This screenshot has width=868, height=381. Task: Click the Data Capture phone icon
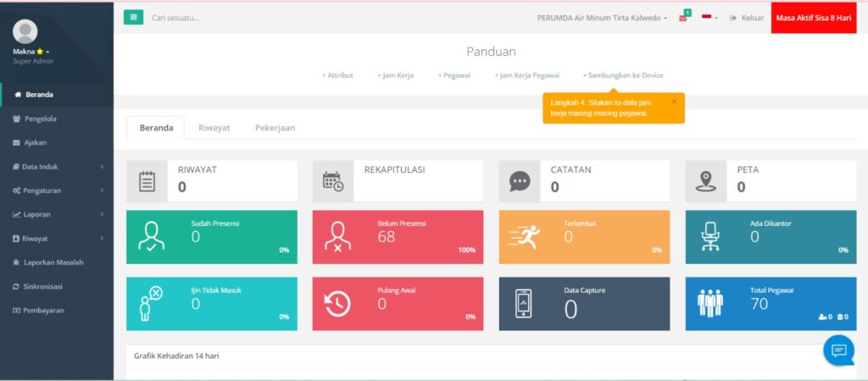[x=524, y=304]
